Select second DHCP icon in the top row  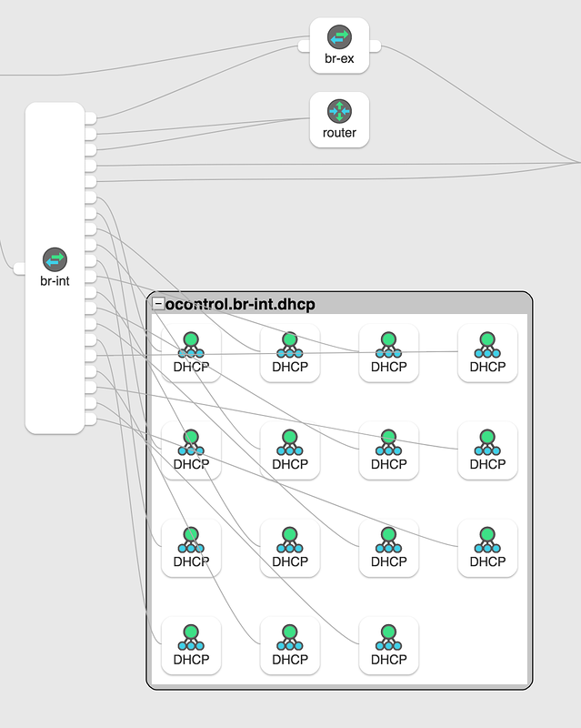[290, 345]
